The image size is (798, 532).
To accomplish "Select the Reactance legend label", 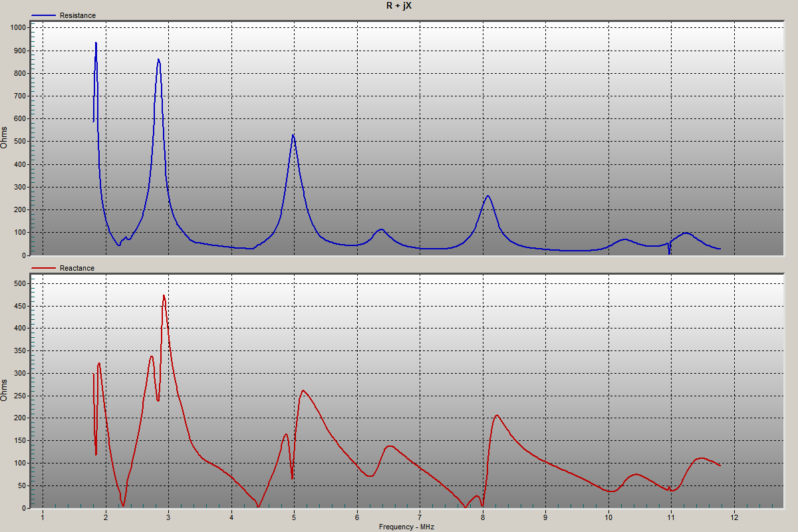I will (77, 268).
